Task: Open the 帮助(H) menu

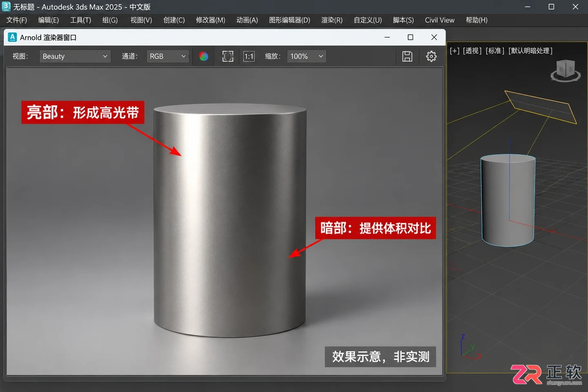Action: pos(477,20)
